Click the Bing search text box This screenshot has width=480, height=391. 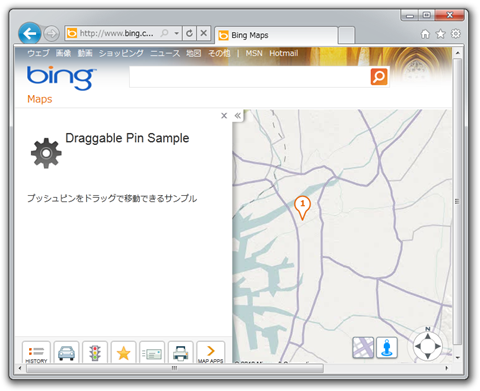click(x=249, y=77)
